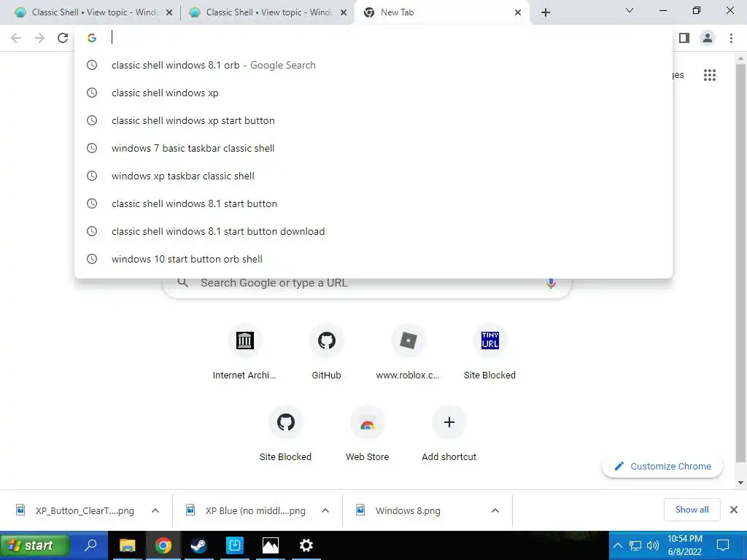Open Internet Archive shortcut
This screenshot has height=560, width=747.
(244, 352)
